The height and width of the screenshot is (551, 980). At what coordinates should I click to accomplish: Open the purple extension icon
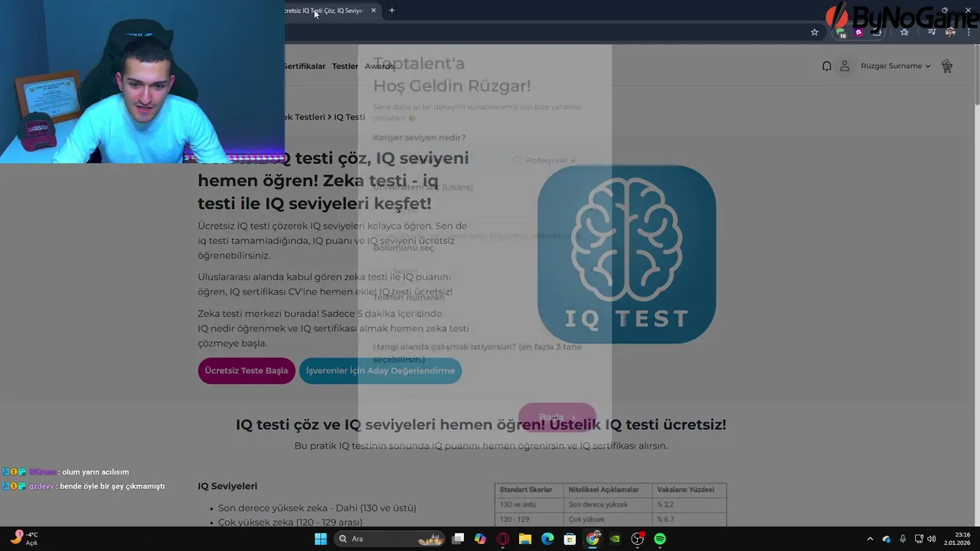(x=859, y=32)
